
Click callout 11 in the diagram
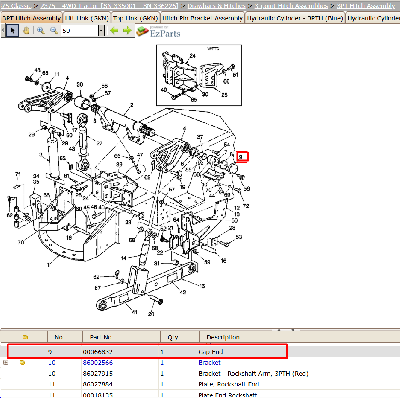coord(57,74)
